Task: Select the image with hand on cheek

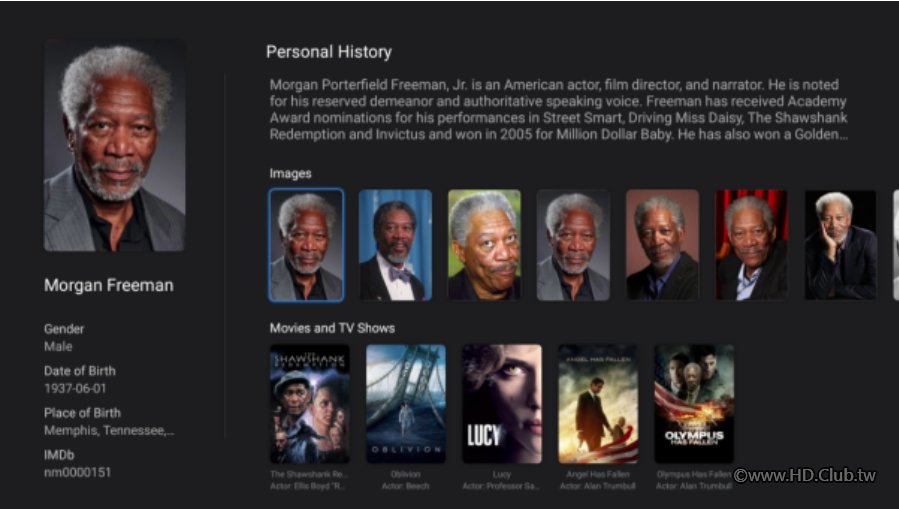Action: pos(841,245)
